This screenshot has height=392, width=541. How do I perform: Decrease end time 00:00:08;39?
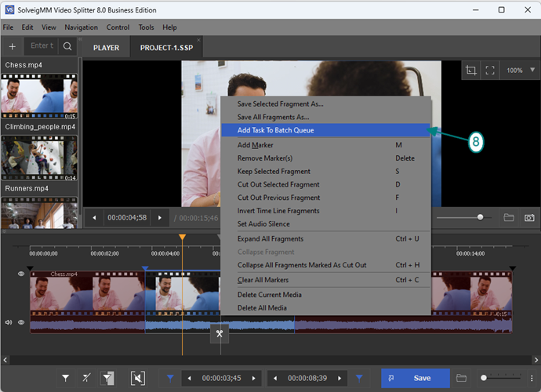point(275,378)
